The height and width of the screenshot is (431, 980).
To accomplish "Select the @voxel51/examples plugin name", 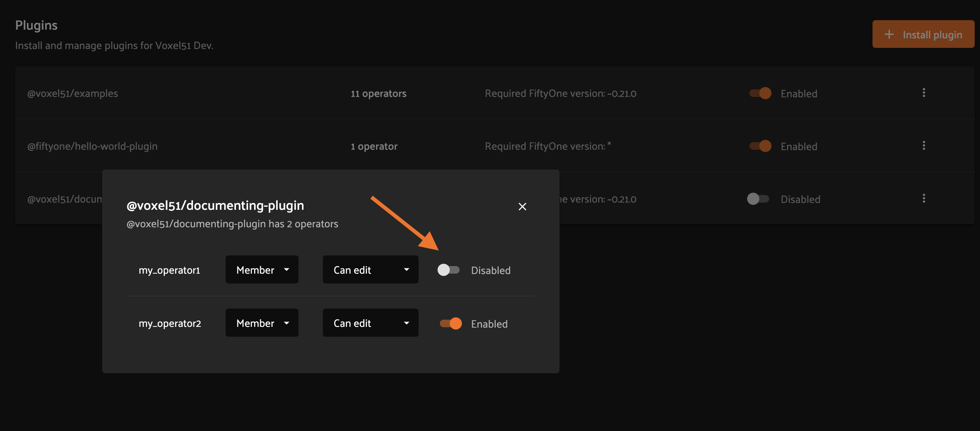I will 73,93.
